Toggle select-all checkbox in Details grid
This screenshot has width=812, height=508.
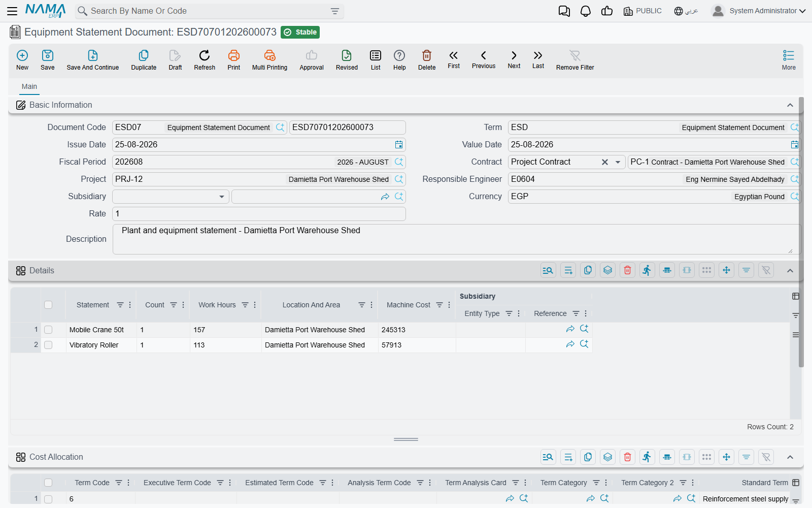point(48,305)
